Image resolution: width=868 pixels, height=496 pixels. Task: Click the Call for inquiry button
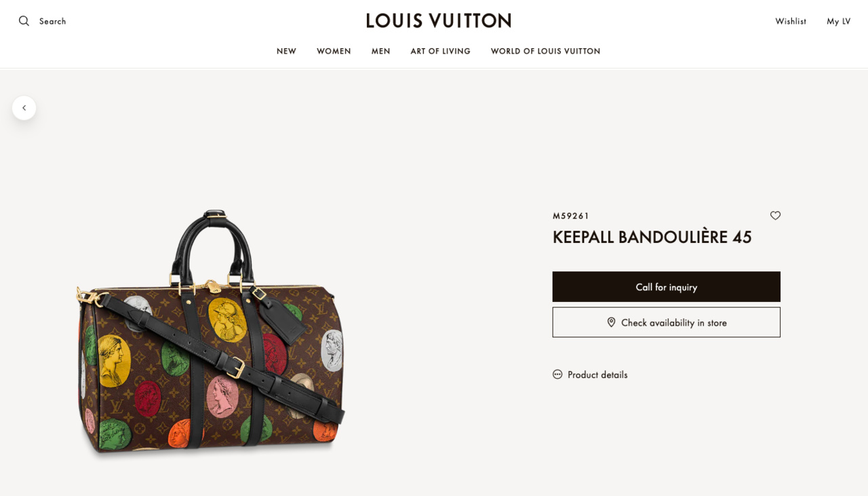point(667,286)
